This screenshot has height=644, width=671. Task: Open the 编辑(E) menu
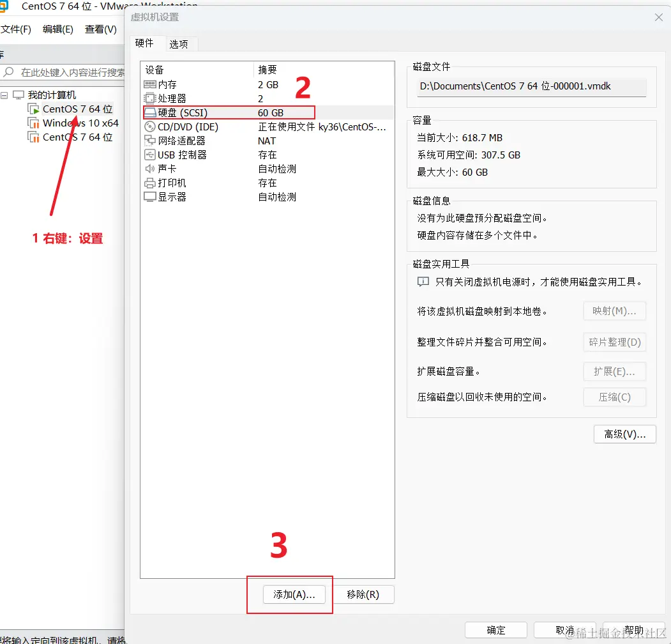(58, 29)
